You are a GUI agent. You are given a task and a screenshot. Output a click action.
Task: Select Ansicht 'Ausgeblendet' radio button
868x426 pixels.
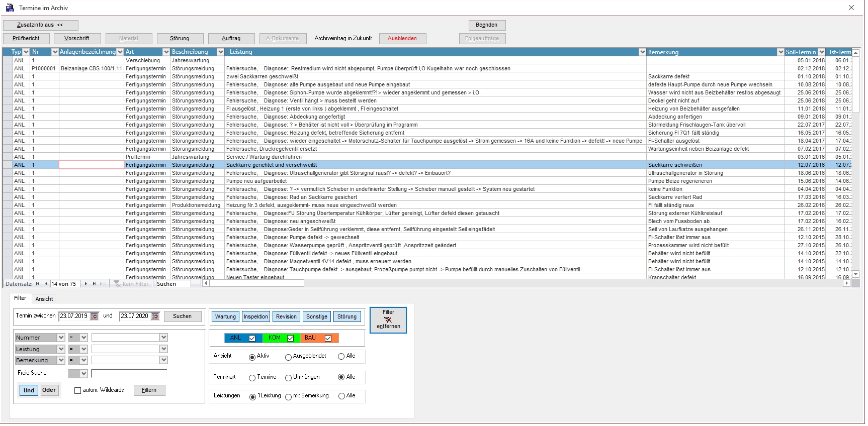tap(288, 357)
